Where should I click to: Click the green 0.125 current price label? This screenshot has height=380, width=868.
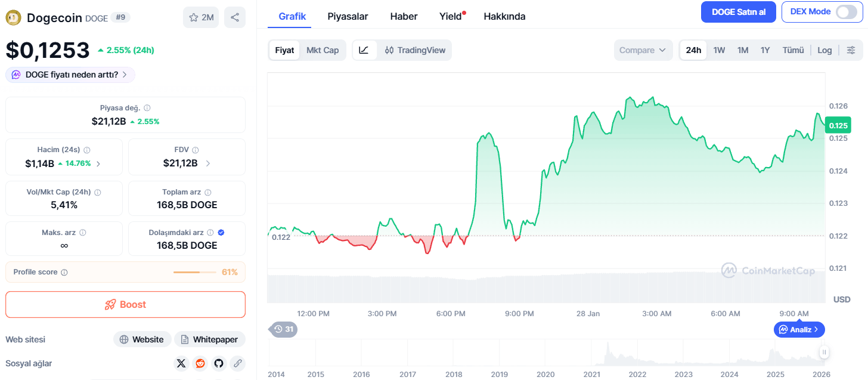[838, 125]
